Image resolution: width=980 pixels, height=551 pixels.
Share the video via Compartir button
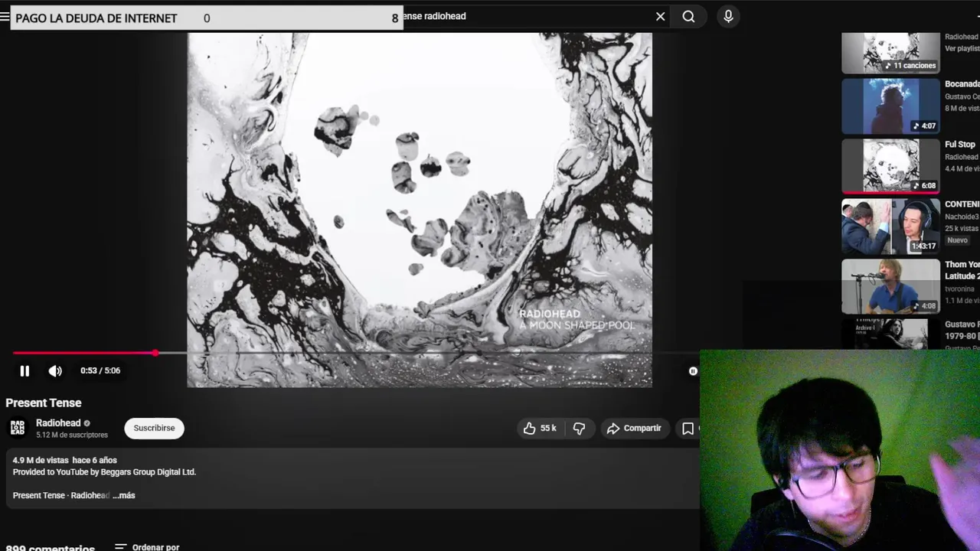pyautogui.click(x=634, y=429)
